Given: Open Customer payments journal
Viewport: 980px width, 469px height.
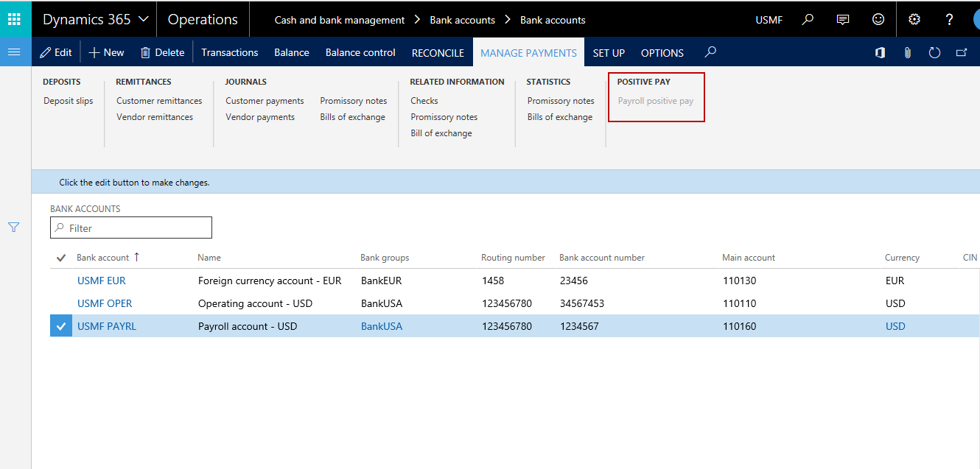Looking at the screenshot, I should click(x=265, y=101).
